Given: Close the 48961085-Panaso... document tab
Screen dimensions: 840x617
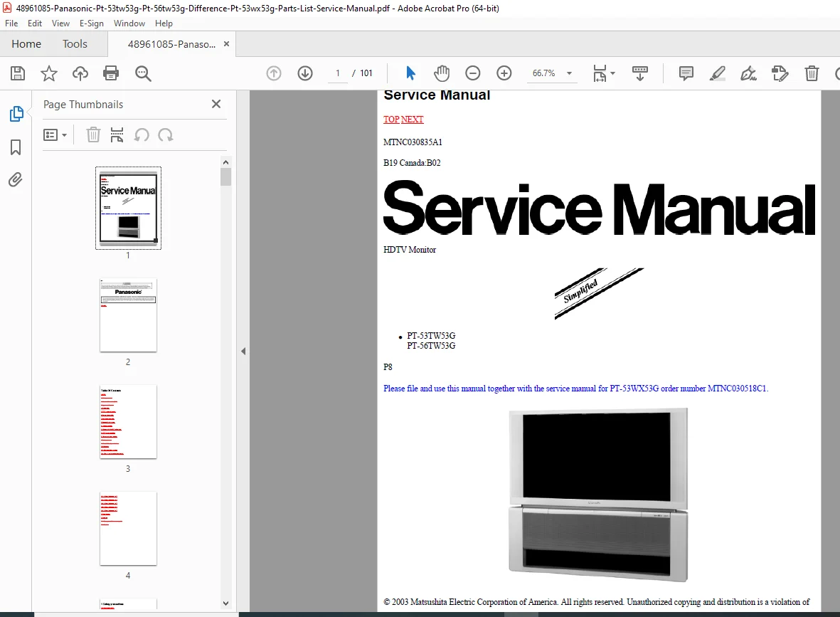Looking at the screenshot, I should pos(227,44).
